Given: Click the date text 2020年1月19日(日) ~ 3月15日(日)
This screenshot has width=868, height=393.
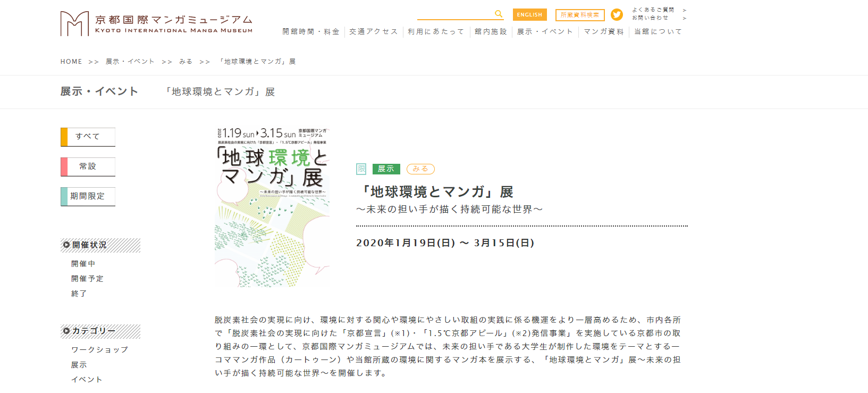Looking at the screenshot, I should point(445,243).
